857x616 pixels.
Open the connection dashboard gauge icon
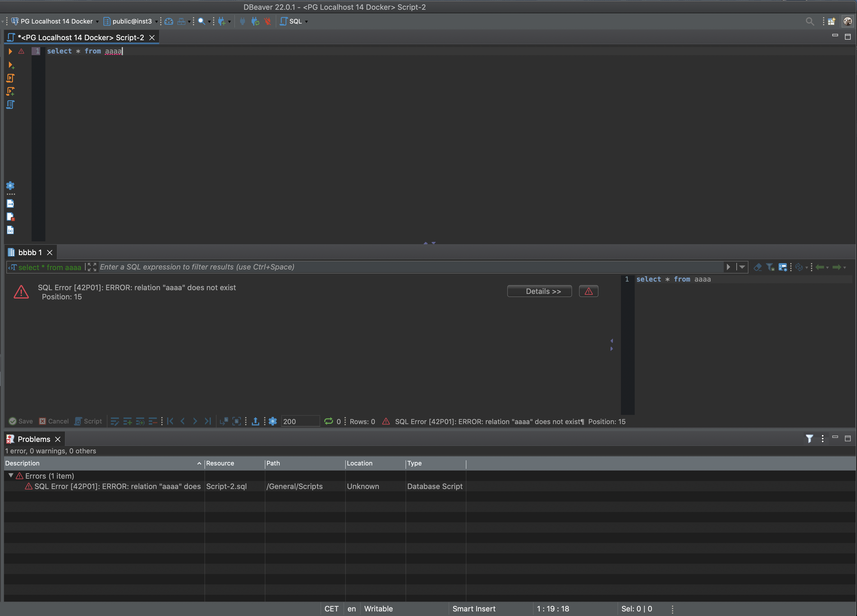169,22
